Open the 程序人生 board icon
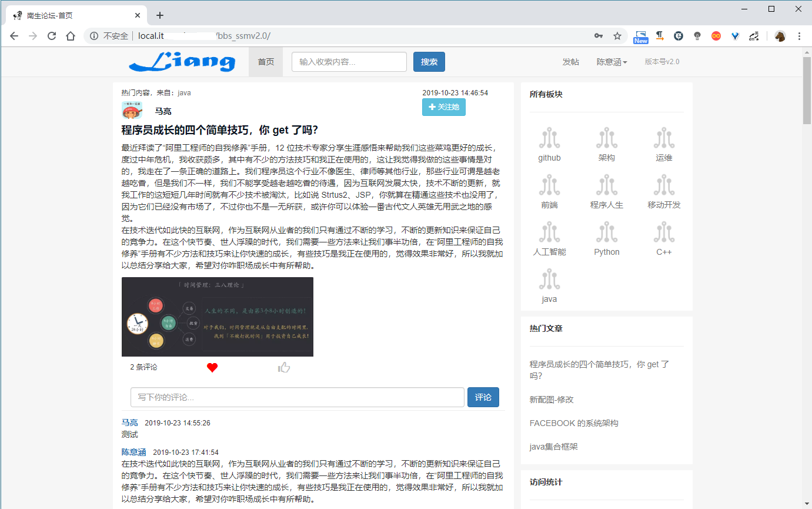The width and height of the screenshot is (812, 509). 607,185
